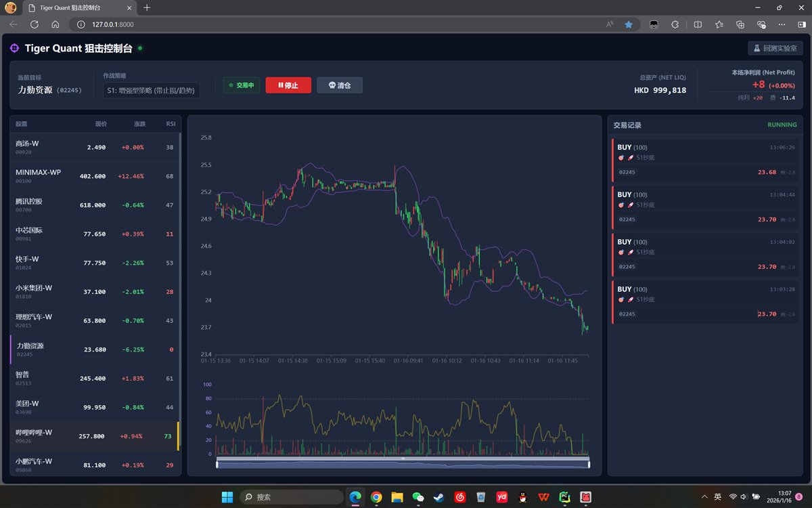
Task: Open the BUY trade record at 13:06:26
Action: point(705,160)
